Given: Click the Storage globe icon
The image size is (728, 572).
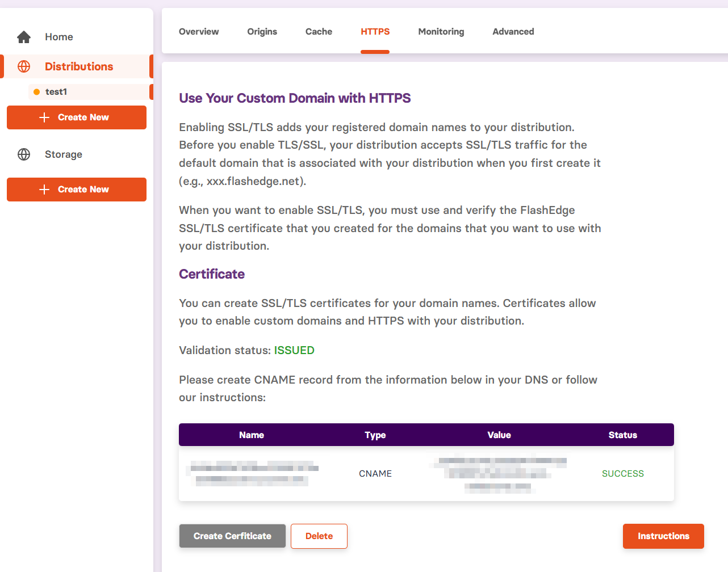Looking at the screenshot, I should 24,154.
